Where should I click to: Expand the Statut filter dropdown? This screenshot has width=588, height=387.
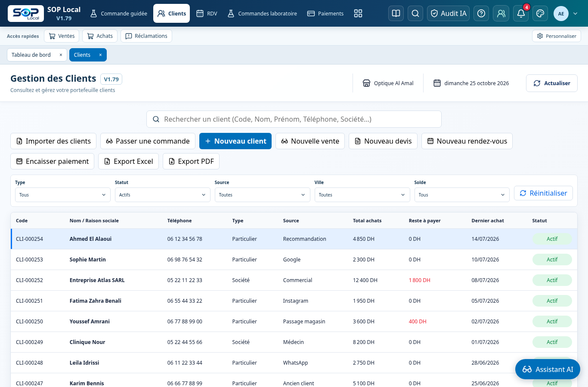click(163, 195)
